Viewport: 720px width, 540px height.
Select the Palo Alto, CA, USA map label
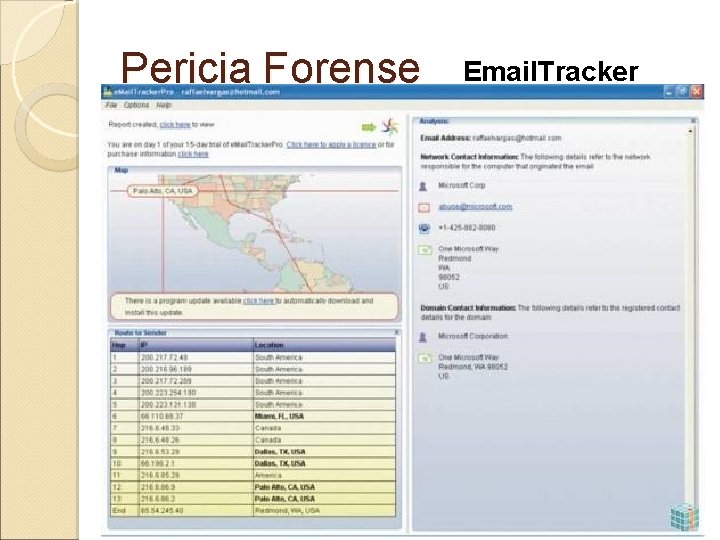coord(163,191)
